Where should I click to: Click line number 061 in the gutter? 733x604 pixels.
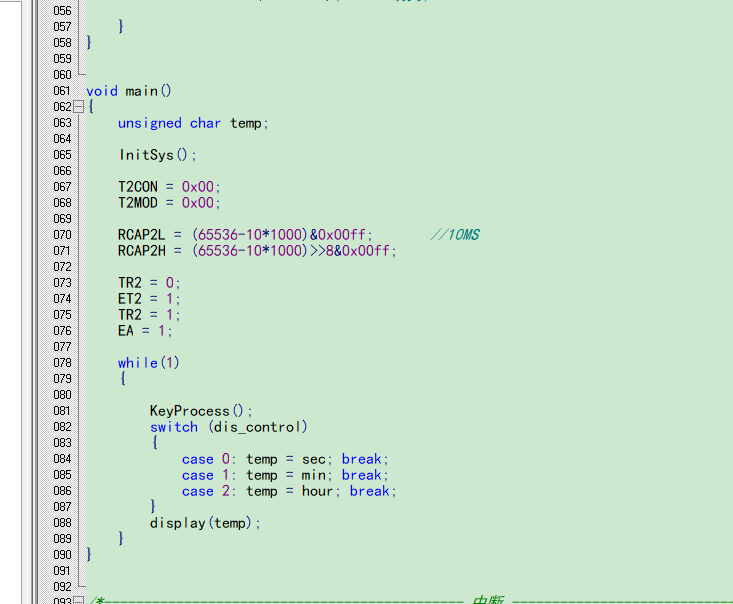click(62, 91)
